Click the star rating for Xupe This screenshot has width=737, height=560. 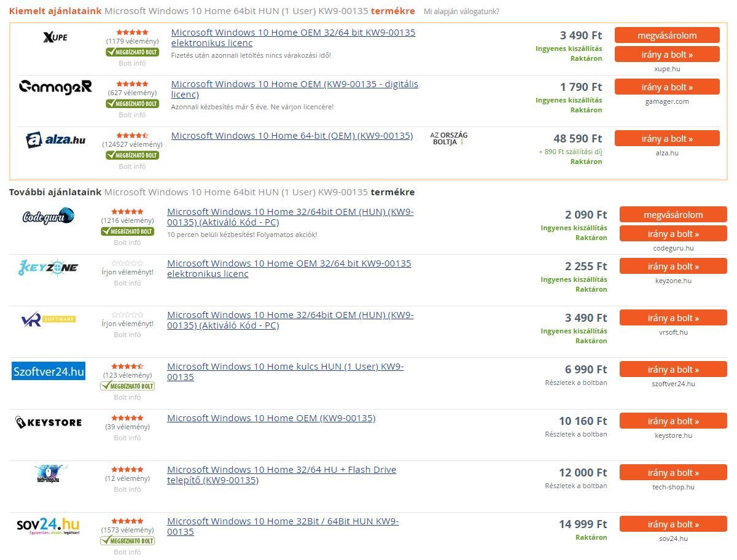[x=132, y=33]
